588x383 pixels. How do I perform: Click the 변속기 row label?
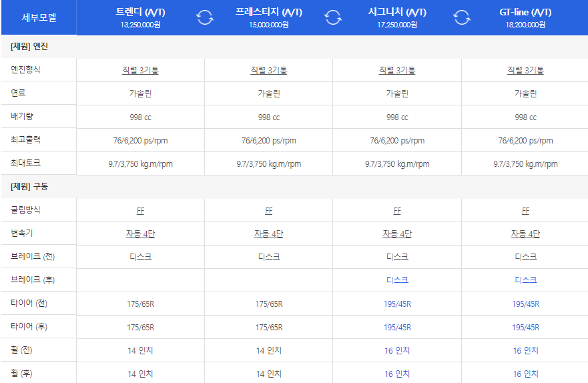point(22,233)
